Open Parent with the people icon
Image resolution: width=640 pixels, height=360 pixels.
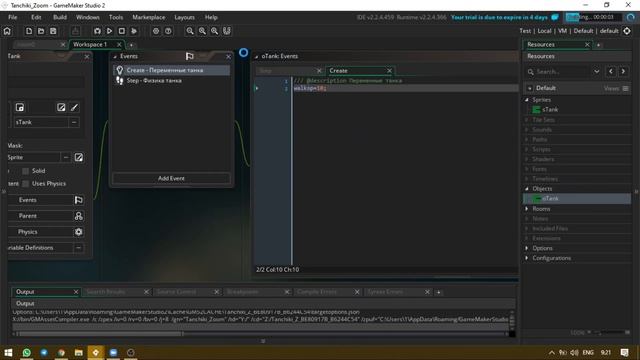tap(79, 216)
